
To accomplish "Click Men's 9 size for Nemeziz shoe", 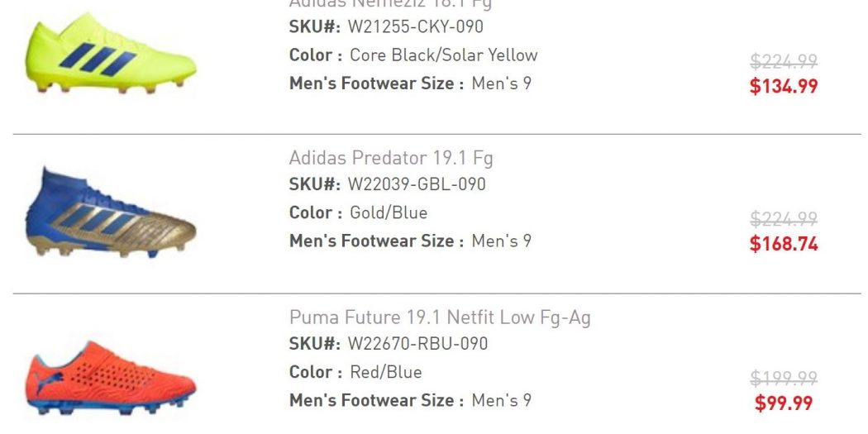I will 501,83.
